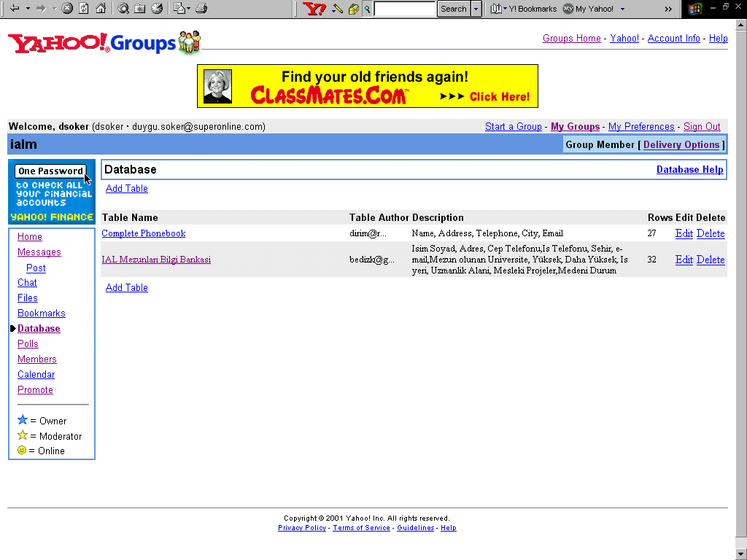This screenshot has height=560, width=747.
Task: Open the Help link in top header
Action: (718, 38)
